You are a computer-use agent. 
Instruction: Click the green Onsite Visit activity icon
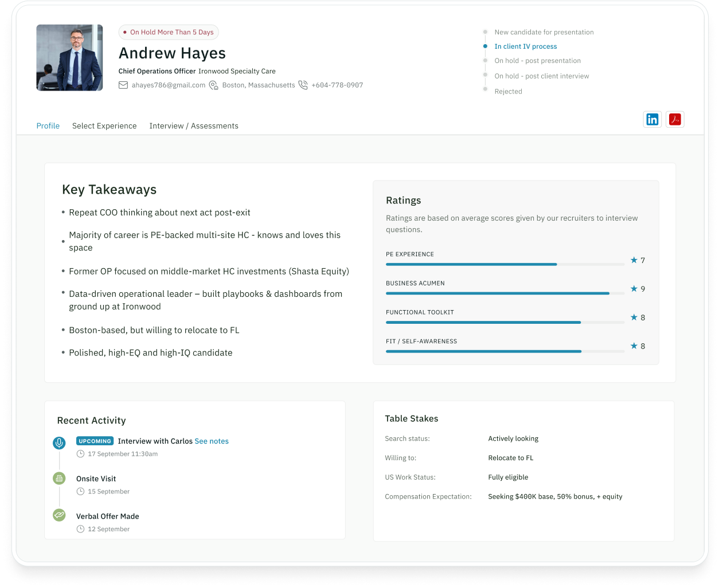coord(59,478)
